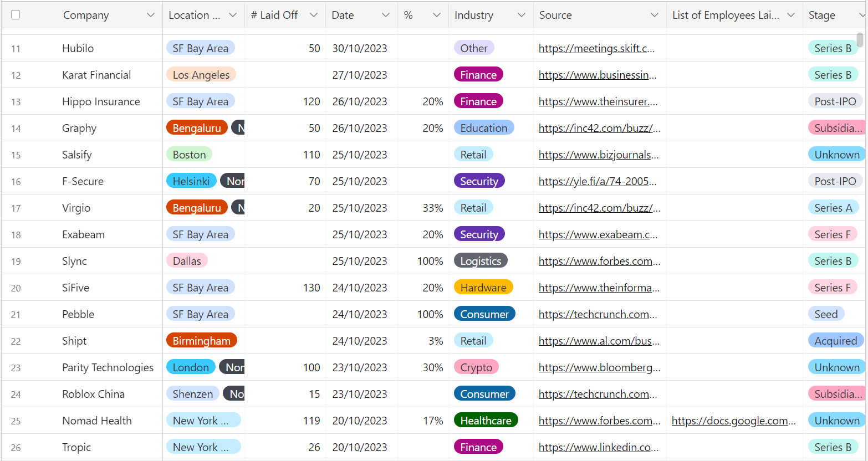
Task: Open Hubilo's meetings.skift source link
Action: pos(596,48)
